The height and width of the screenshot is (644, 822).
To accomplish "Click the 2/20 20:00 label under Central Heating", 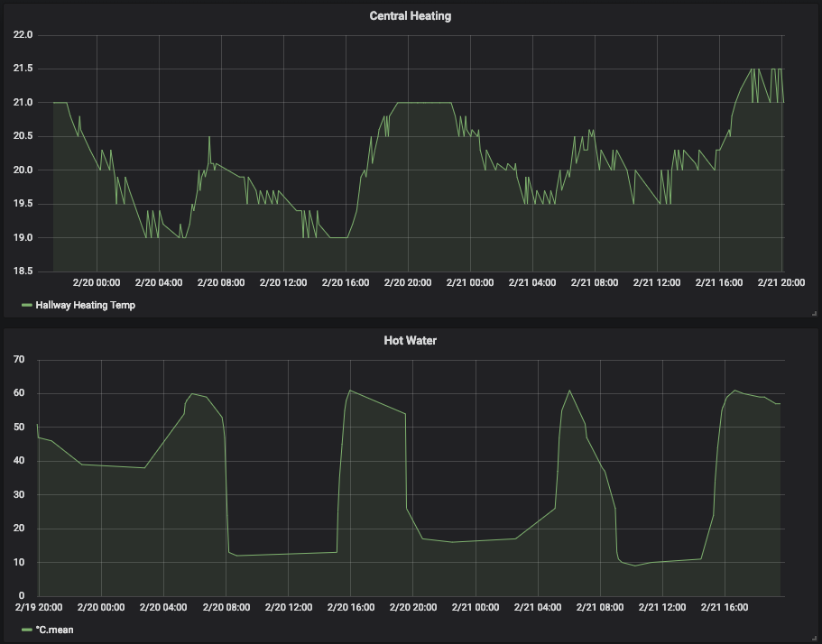I will [408, 282].
